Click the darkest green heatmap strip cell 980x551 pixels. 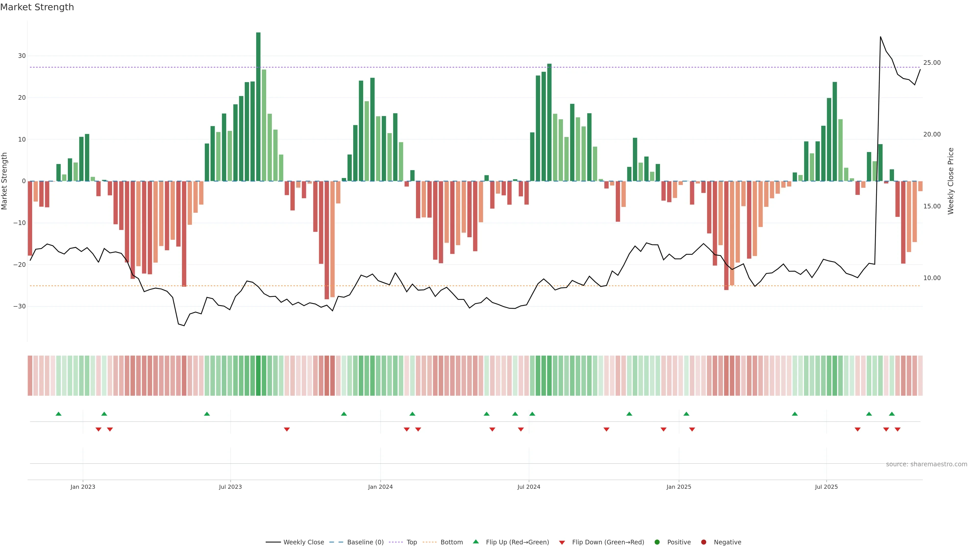[258, 375]
